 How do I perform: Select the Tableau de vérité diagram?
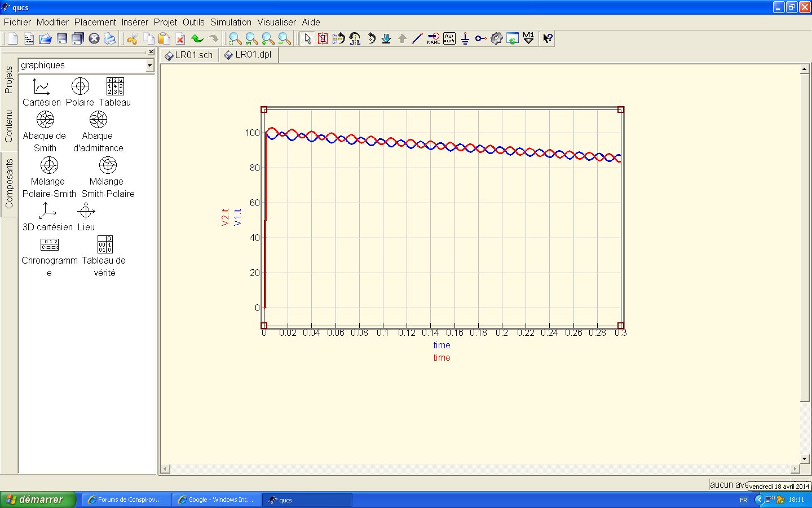click(x=104, y=256)
